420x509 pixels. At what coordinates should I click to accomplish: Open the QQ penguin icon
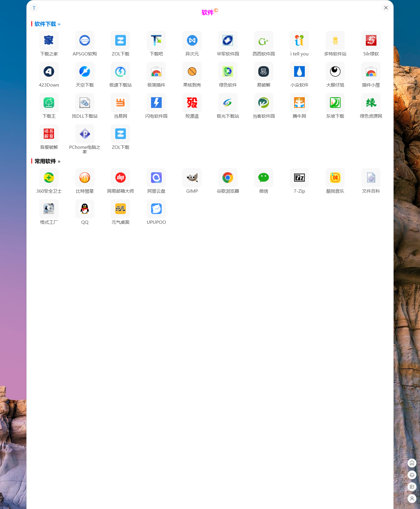pyautogui.click(x=85, y=209)
